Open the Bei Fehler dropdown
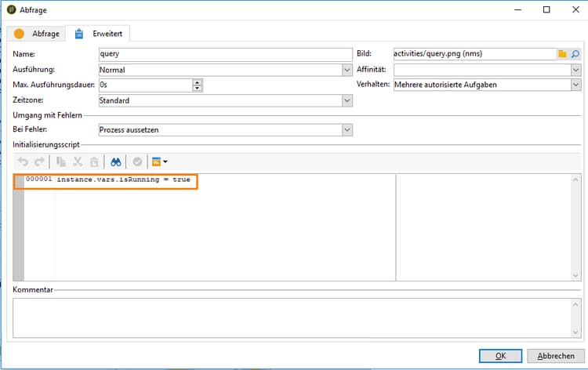Viewport: 588px width, 370px height. 347,129
